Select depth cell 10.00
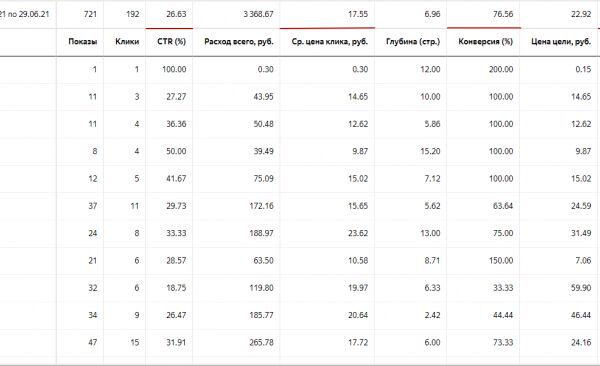This screenshot has width=600, height=366. coord(430,96)
